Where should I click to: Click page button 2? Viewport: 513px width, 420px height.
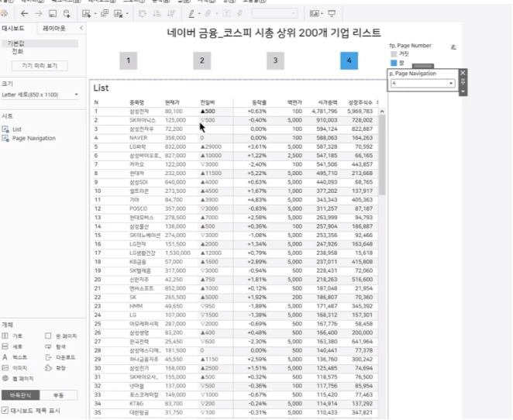point(201,60)
